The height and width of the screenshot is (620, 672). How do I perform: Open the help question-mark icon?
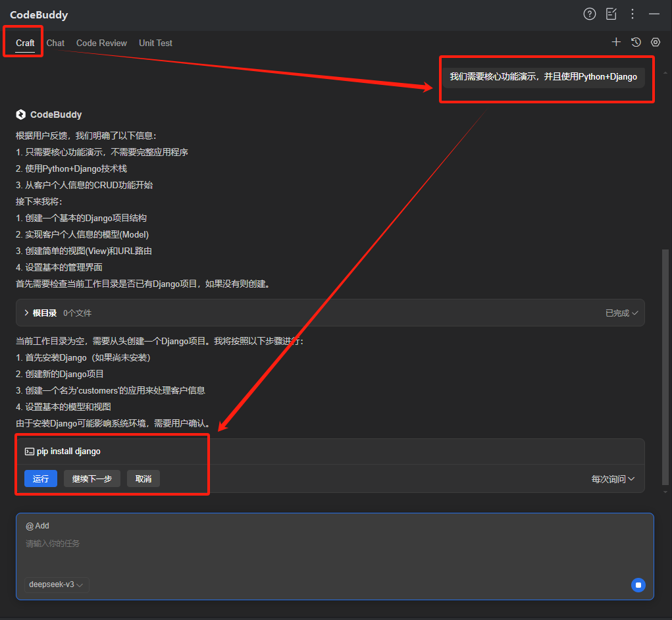(589, 14)
